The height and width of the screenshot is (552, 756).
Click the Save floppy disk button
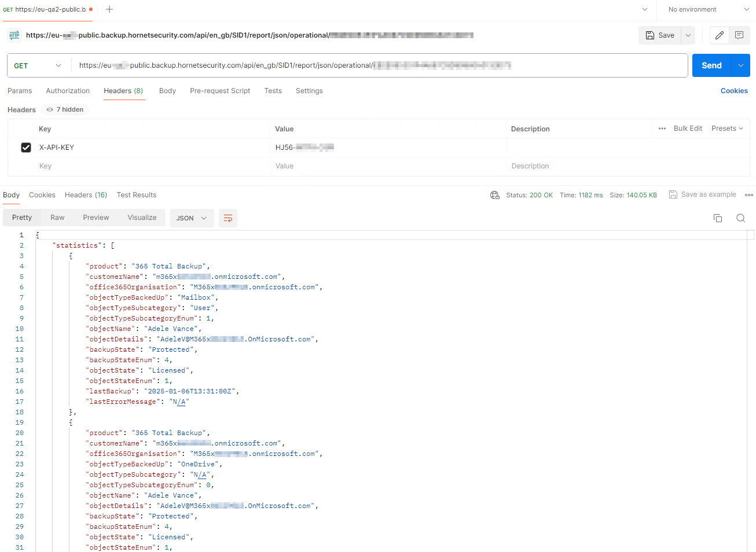click(x=660, y=35)
